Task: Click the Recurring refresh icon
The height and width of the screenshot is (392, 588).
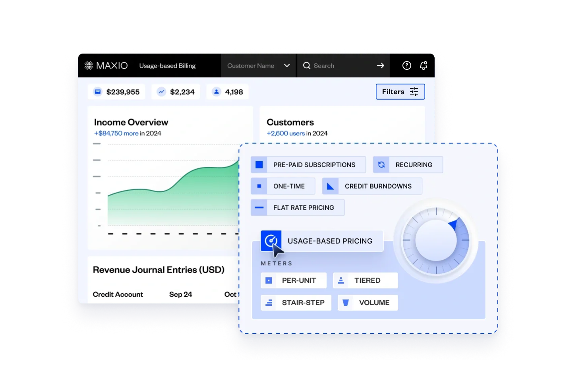Action: point(381,164)
